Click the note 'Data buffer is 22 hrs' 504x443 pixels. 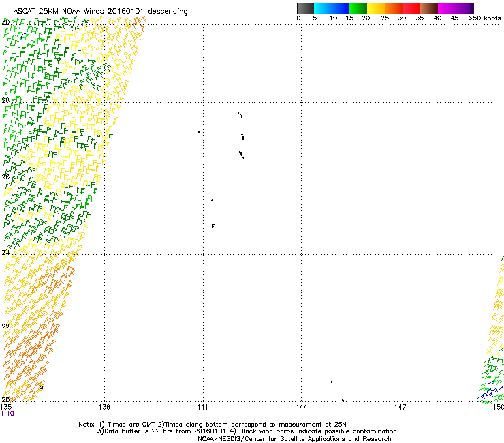[x=140, y=431]
